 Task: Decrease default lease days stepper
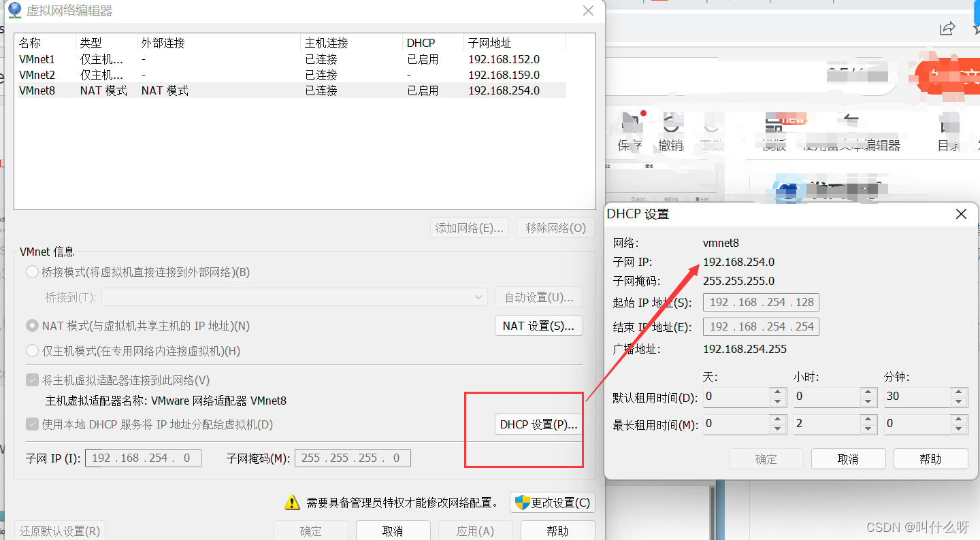778,401
